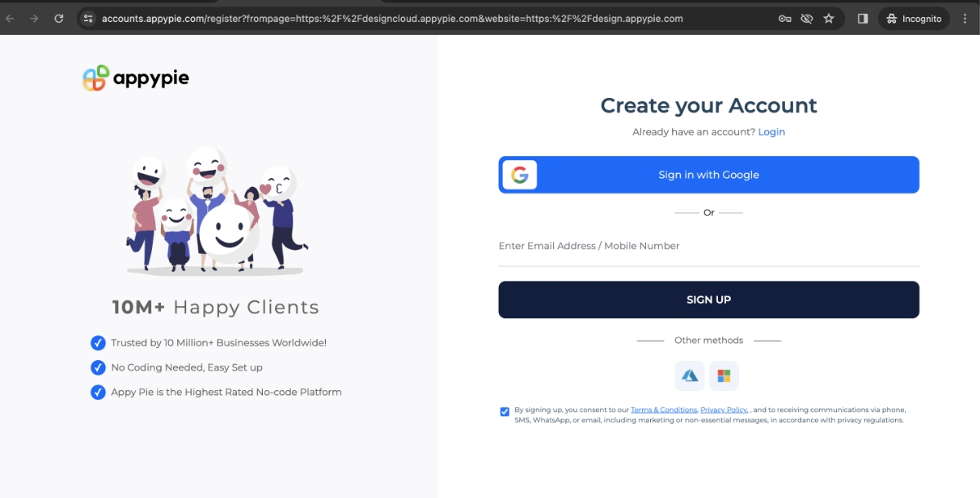
Task: Focus the Email Address / Mobile Number field
Action: pyautogui.click(x=709, y=247)
